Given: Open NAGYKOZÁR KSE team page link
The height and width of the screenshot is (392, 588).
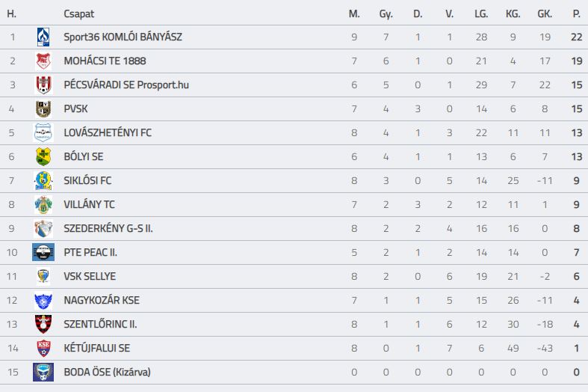Looking at the screenshot, I should point(102,301).
